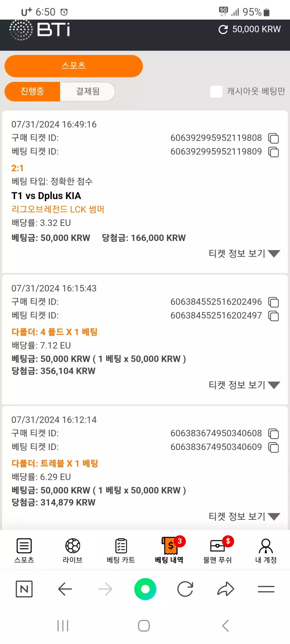Expand 티켓 정보 보기 for T1 vs Dplus KIA
The width and height of the screenshot is (290, 644).
(x=244, y=253)
